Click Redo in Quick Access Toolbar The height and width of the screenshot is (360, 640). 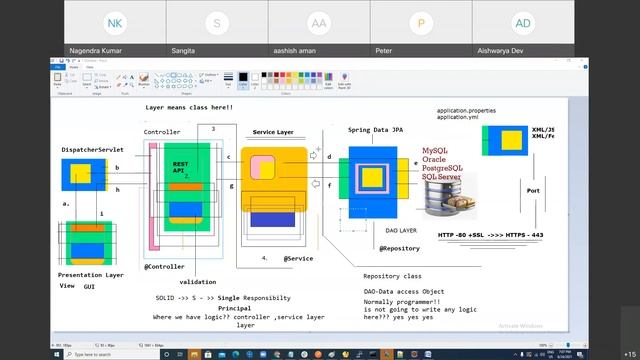(73, 61)
